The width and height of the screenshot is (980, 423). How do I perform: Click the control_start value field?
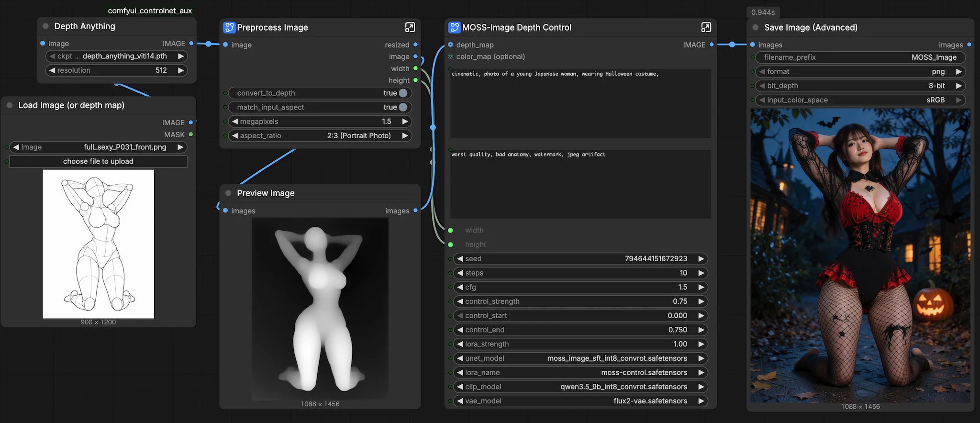point(580,316)
